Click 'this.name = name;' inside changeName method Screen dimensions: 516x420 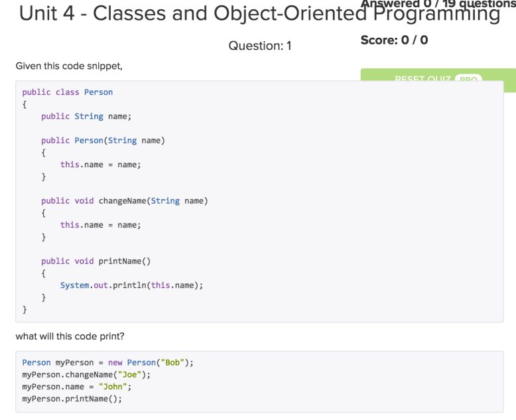[x=100, y=225]
